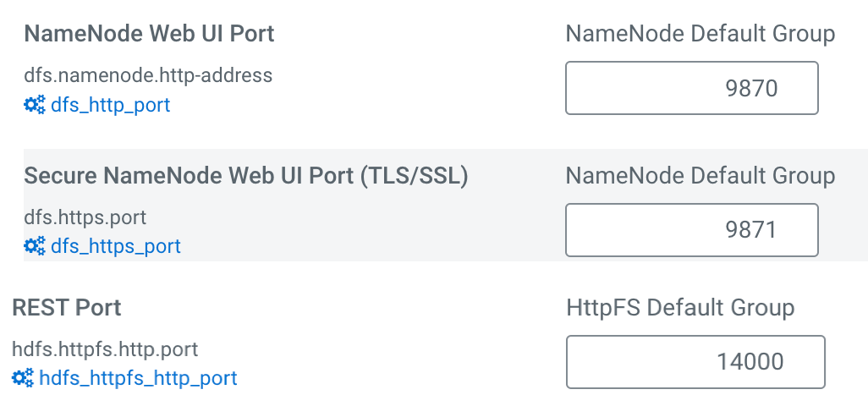The image size is (868, 406).
Task: Click the NameNode Web UI Port heading
Action: point(149,34)
